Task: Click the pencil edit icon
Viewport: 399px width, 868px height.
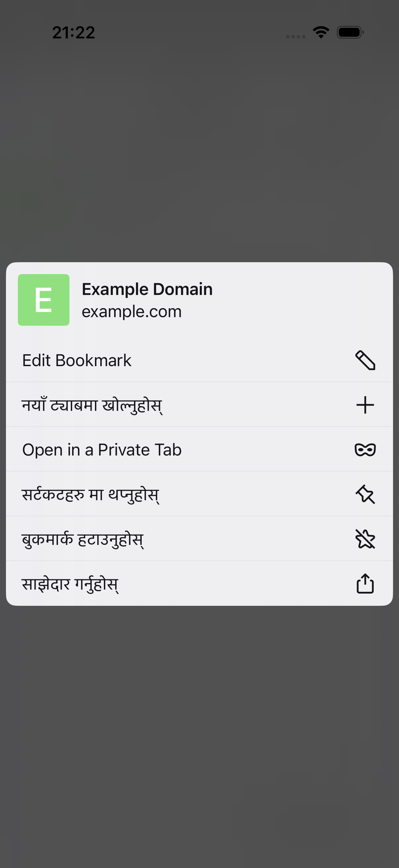Action: (x=365, y=360)
